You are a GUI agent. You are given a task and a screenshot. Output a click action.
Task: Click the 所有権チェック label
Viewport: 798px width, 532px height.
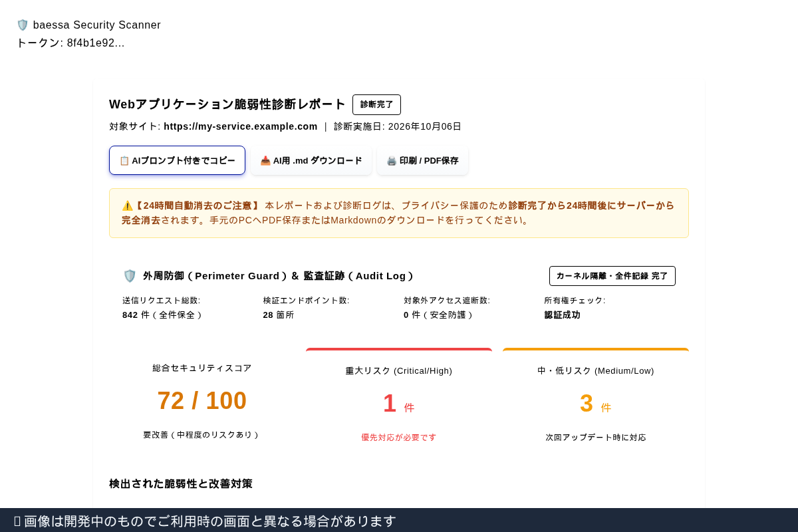click(575, 301)
